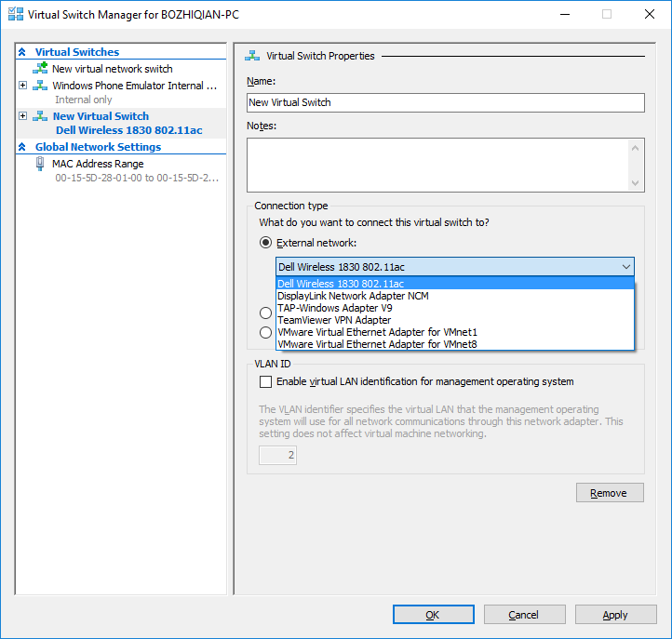Click the Global Network Settings section header
The width and height of the screenshot is (672, 639).
98,147
